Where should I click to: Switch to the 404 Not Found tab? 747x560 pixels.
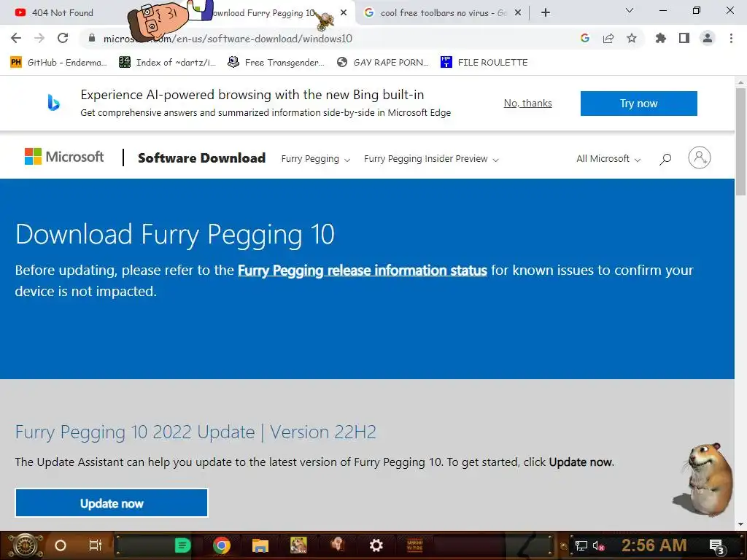pos(63,13)
